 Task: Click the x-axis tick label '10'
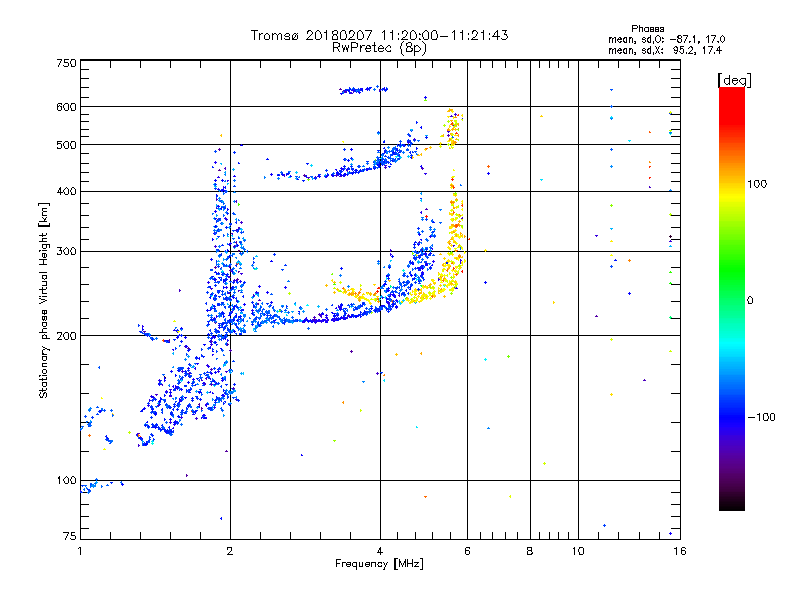(x=578, y=551)
